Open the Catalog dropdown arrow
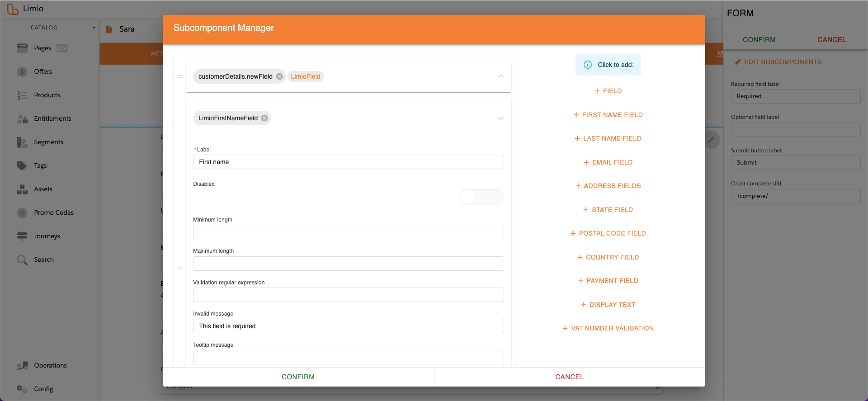The height and width of the screenshot is (401, 868). 94,28
